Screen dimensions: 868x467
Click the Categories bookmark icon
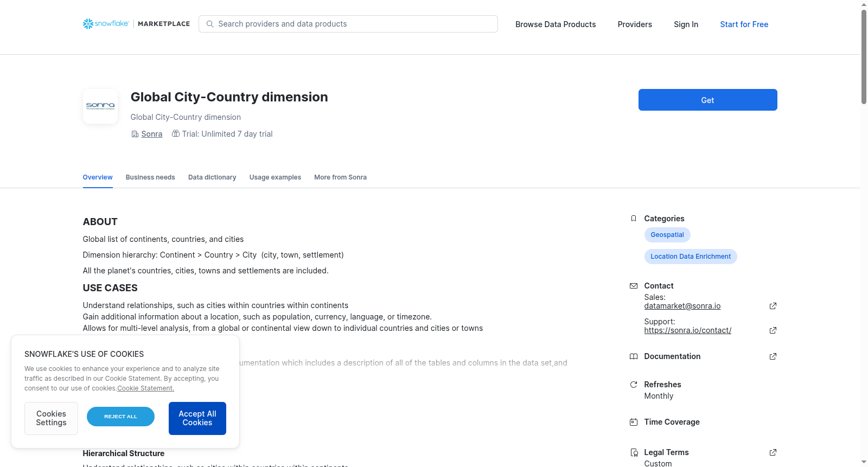(634, 219)
